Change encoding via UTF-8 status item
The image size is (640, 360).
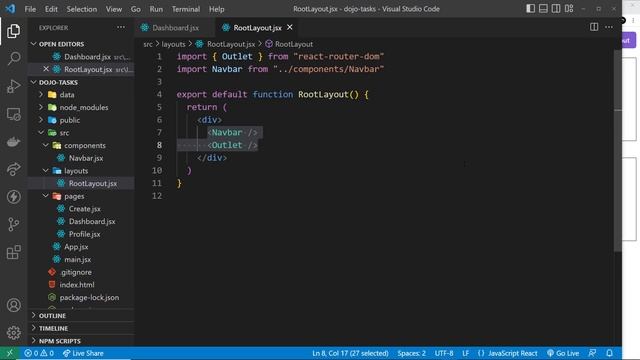[444, 353]
